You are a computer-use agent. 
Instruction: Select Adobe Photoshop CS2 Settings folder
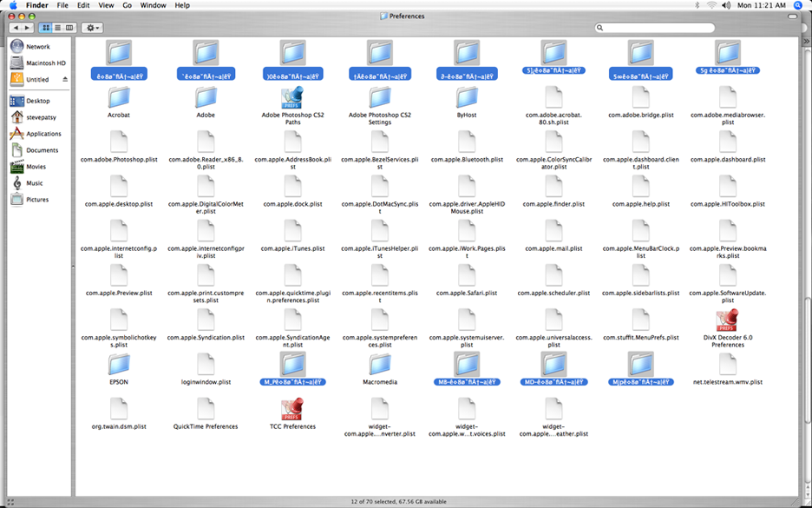380,98
